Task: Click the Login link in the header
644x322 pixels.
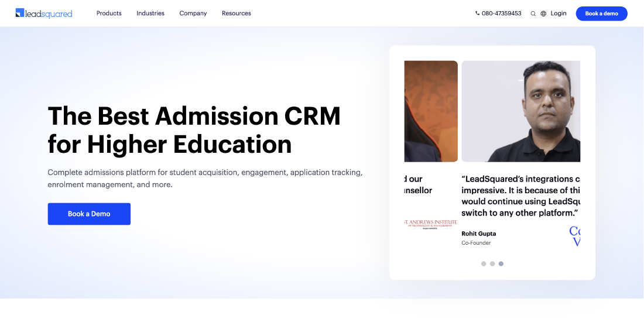Action: tap(559, 13)
